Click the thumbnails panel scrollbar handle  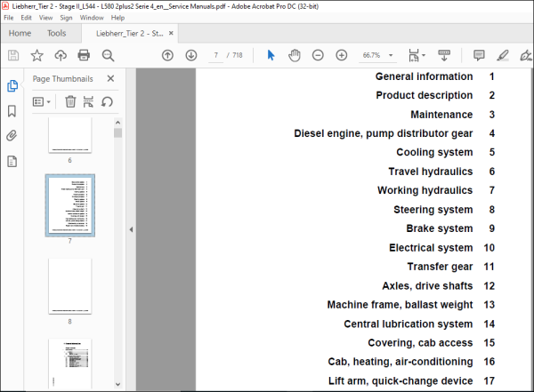(x=117, y=132)
